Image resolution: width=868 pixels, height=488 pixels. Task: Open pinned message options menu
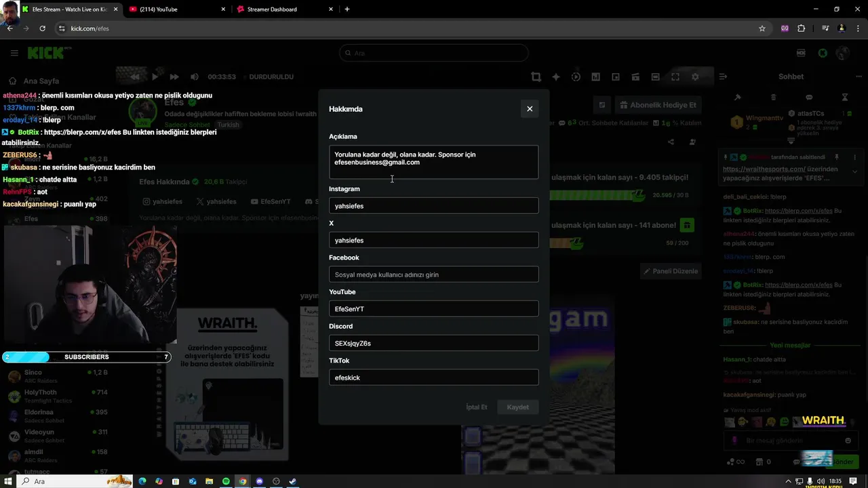coord(854,157)
